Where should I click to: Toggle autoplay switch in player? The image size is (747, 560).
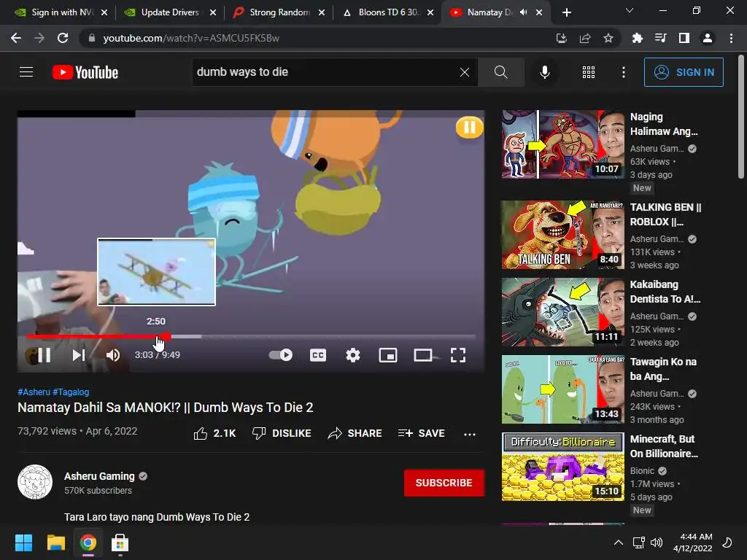(281, 355)
